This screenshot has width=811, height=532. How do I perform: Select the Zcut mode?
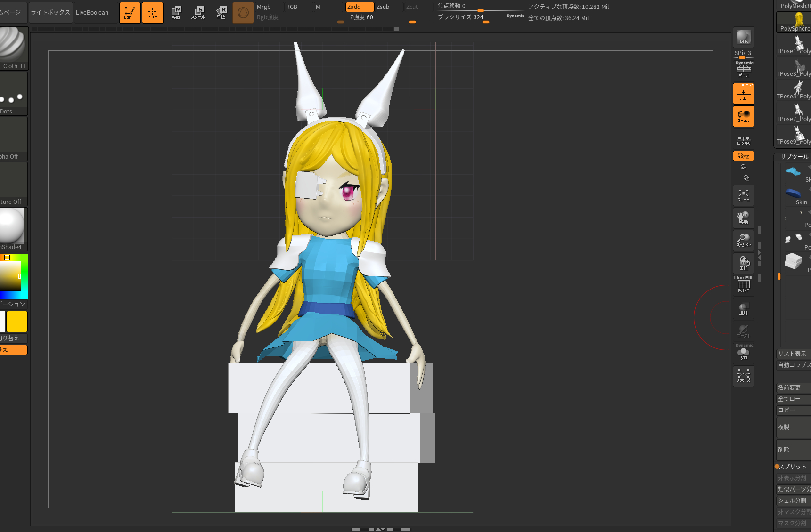(x=418, y=7)
